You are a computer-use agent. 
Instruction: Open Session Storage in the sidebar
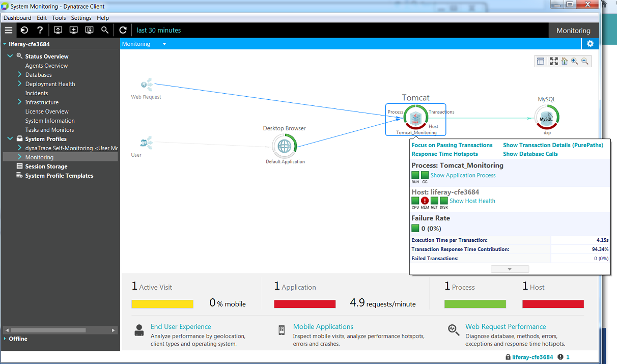(x=46, y=166)
